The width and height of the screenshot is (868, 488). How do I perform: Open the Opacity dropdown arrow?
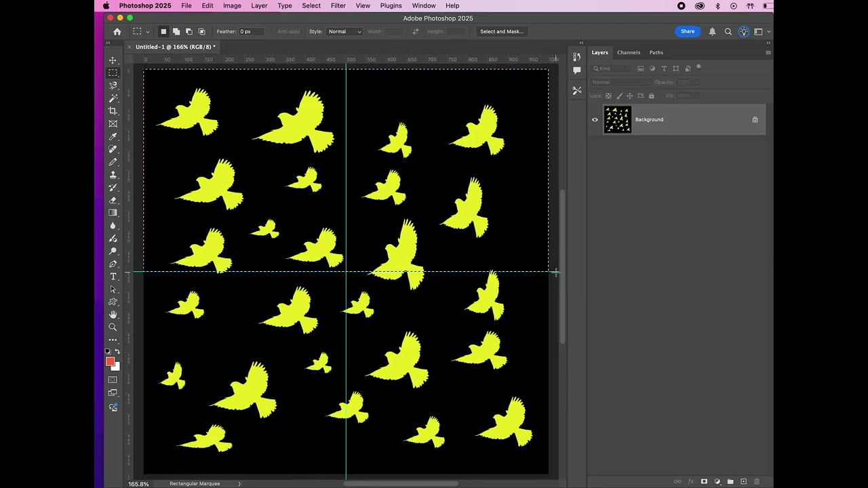click(x=696, y=82)
